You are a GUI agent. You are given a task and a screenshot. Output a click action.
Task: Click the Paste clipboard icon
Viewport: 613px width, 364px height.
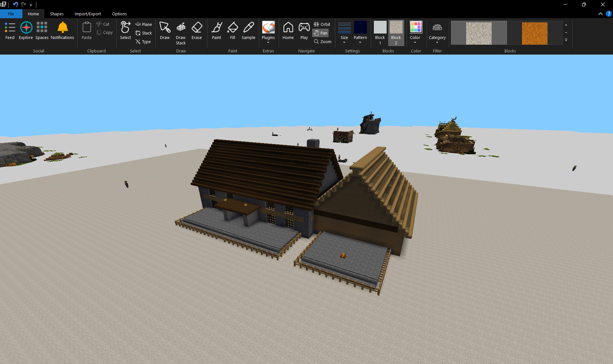pos(87,31)
